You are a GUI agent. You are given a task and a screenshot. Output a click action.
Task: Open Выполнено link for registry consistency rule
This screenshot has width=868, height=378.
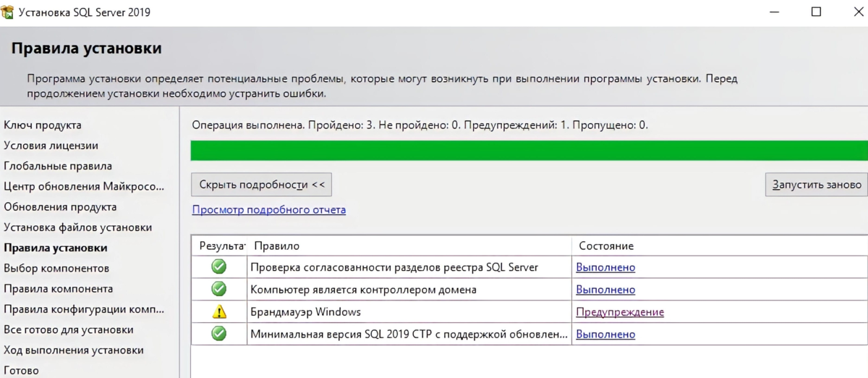point(605,267)
